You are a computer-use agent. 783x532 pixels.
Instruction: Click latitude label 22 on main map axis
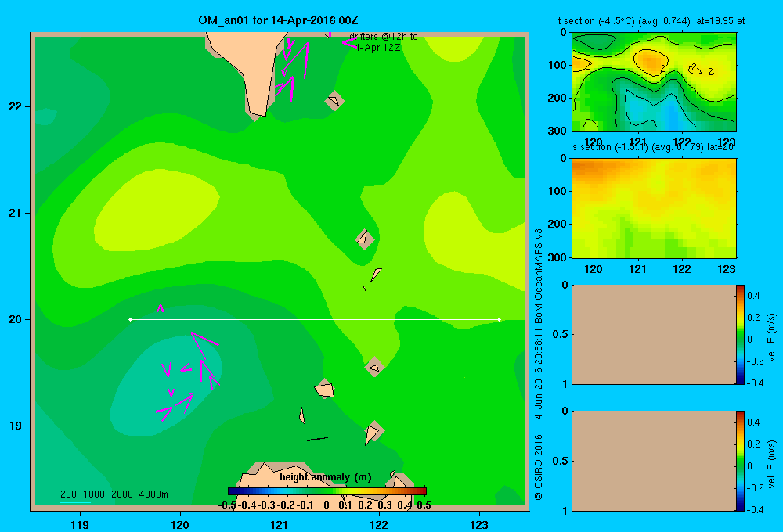[x=16, y=107]
